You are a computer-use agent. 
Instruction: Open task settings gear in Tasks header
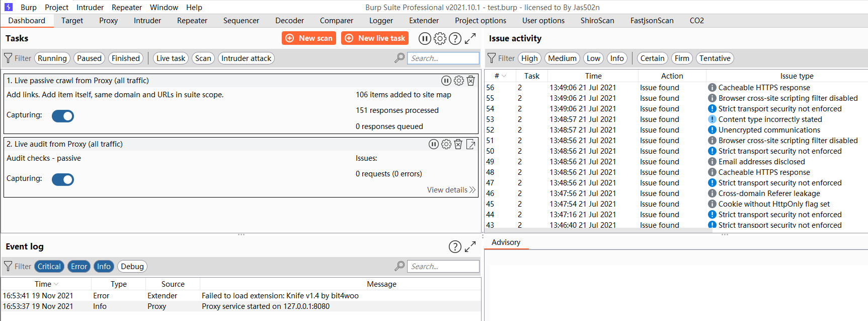440,38
